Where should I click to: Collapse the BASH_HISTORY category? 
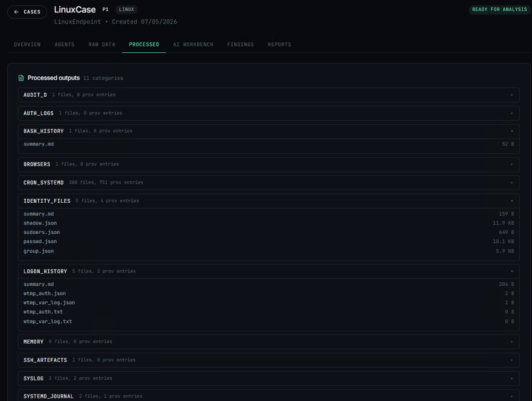tap(269, 131)
